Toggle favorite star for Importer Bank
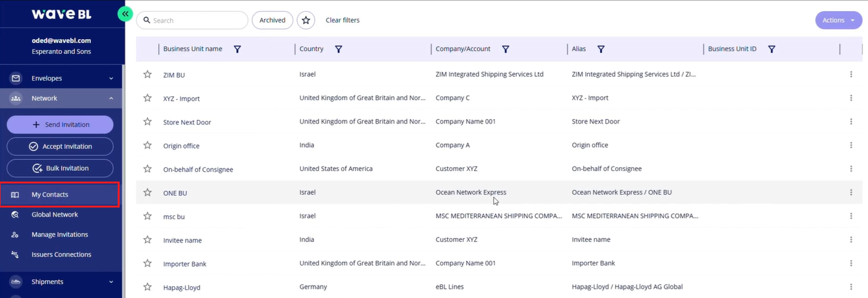The width and height of the screenshot is (868, 298). coord(148,264)
